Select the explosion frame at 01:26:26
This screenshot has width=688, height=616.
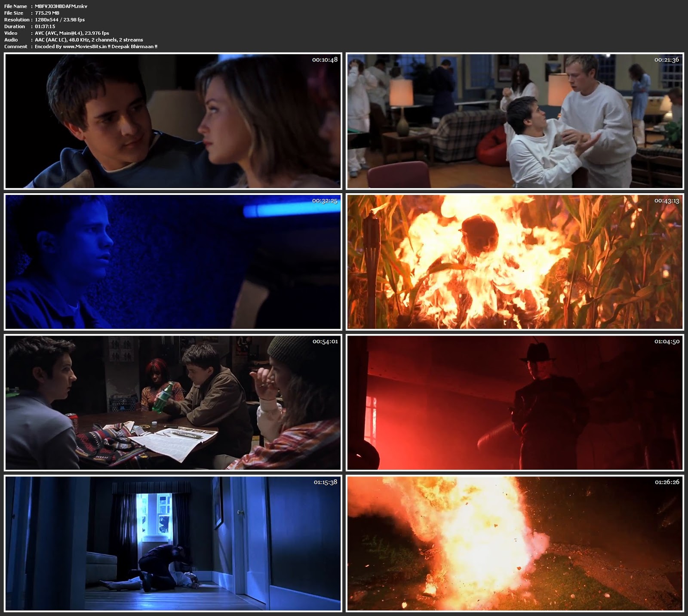pos(515,543)
